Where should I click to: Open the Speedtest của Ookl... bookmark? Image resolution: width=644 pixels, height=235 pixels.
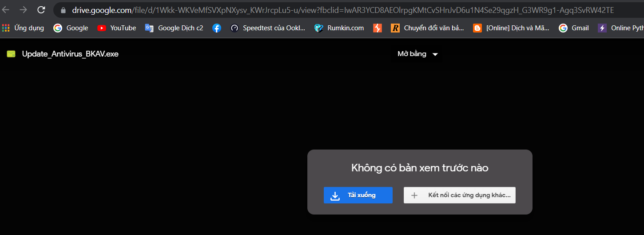pyautogui.click(x=268, y=28)
